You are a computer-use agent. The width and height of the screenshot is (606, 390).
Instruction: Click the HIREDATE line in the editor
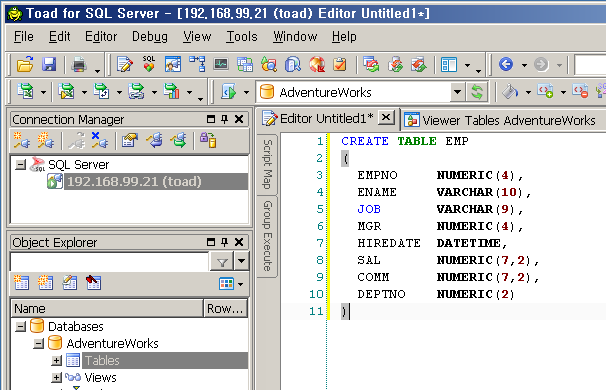coord(432,243)
